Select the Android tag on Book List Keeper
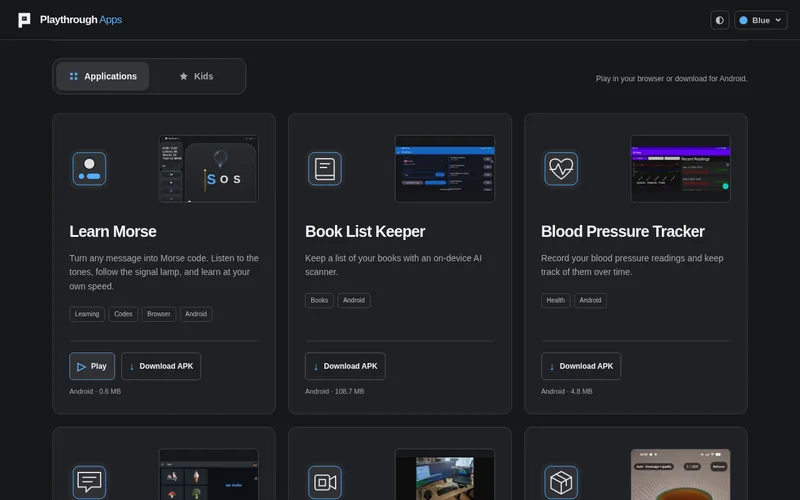 pos(354,301)
